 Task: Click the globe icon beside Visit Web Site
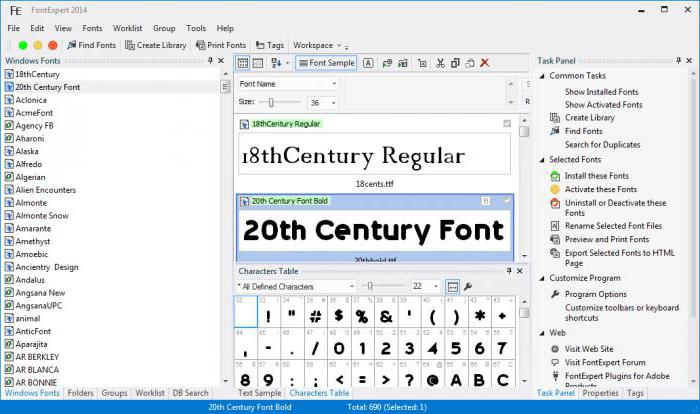click(x=555, y=349)
